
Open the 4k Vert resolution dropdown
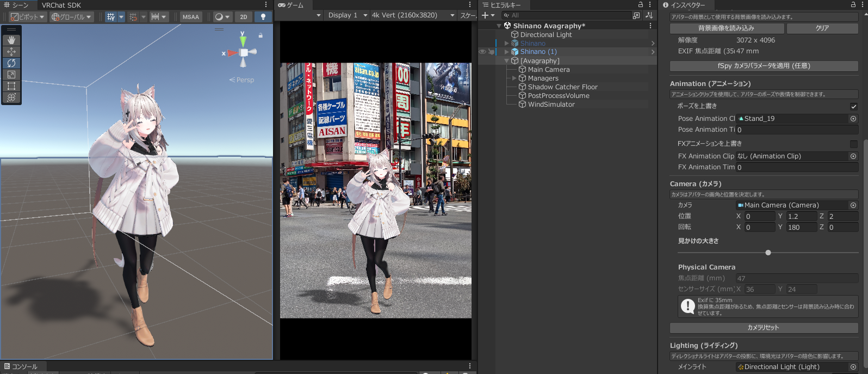pyautogui.click(x=413, y=15)
